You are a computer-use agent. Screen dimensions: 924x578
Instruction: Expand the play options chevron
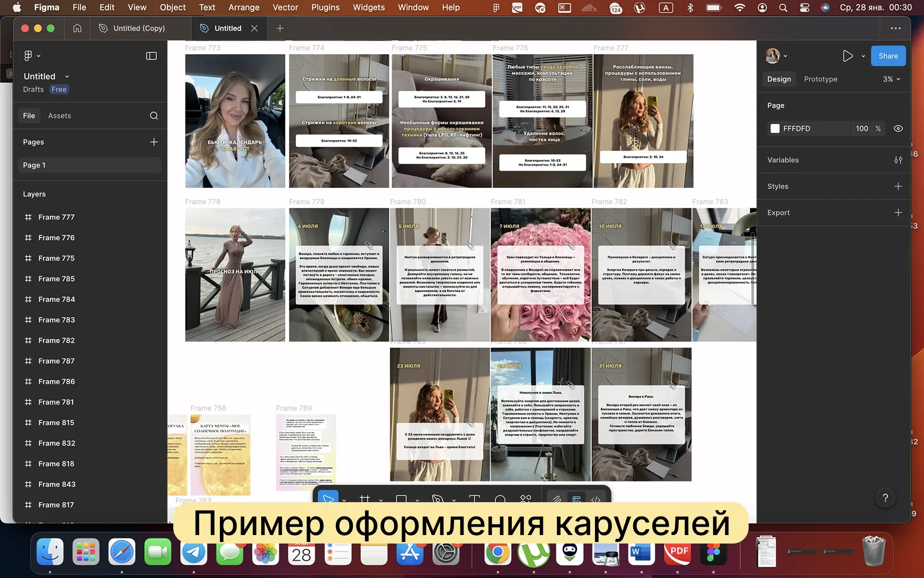pos(863,56)
